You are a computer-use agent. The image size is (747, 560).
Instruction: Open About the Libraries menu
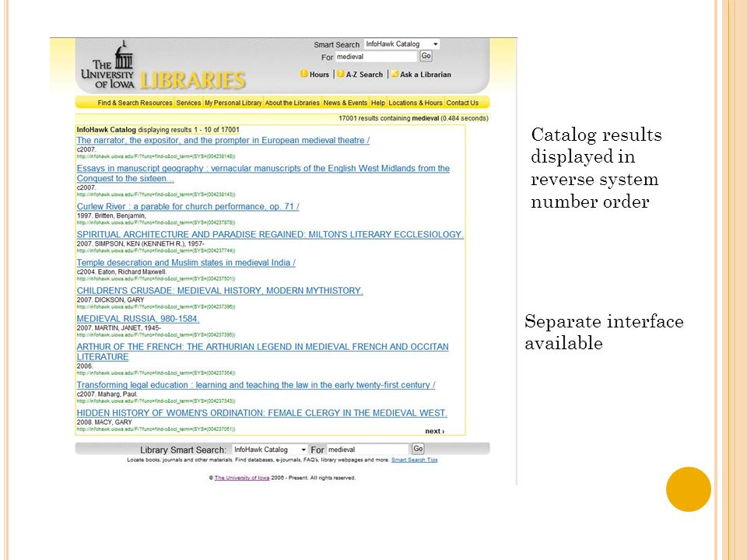pos(292,103)
